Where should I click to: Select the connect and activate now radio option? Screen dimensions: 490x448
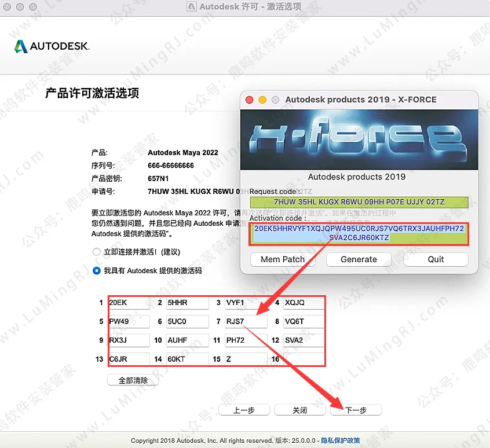(x=97, y=252)
